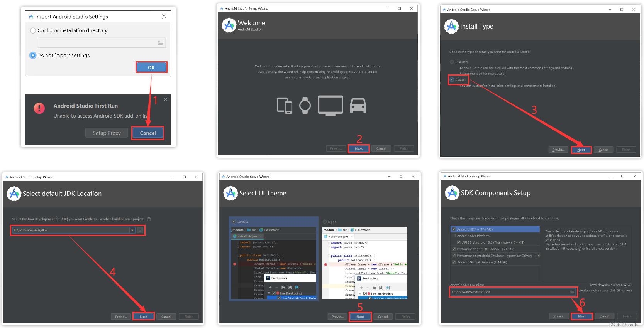Viewport: 644px width, 330px height.
Task: Click the Darcula theme preview image
Action: [273, 263]
